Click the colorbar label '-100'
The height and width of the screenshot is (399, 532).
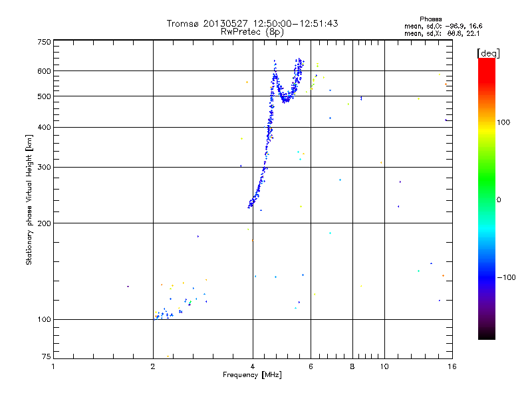[x=506, y=277]
